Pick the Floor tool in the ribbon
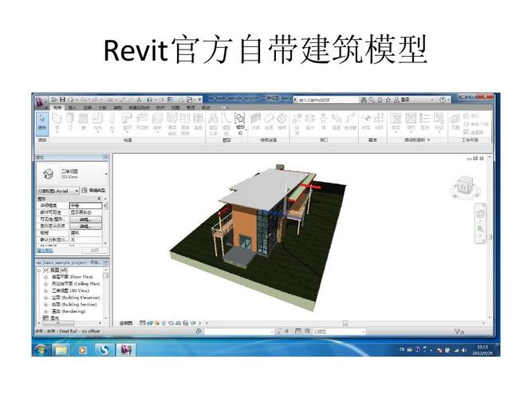 click(157, 121)
